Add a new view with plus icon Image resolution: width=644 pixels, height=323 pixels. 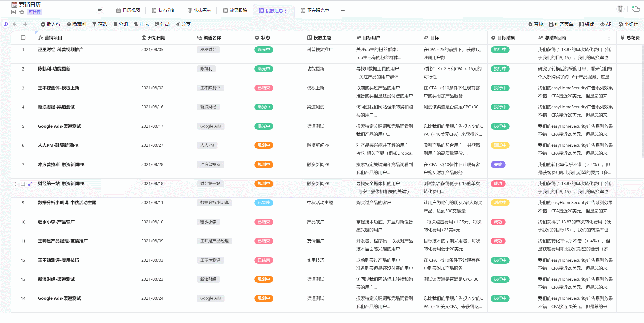coord(343,11)
